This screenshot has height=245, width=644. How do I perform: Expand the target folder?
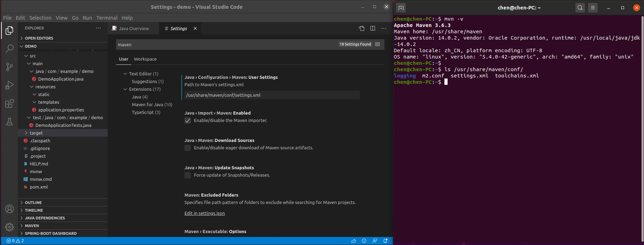[36, 133]
